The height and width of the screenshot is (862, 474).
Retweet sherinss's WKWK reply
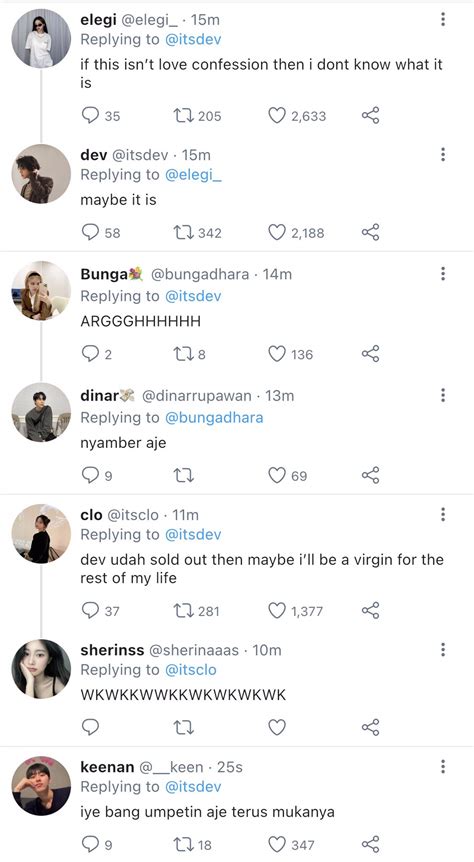coord(183,727)
